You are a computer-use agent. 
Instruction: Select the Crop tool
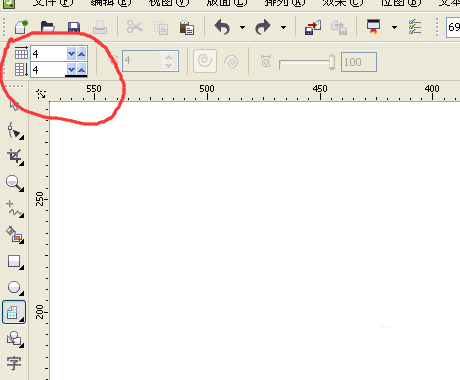tap(15, 157)
